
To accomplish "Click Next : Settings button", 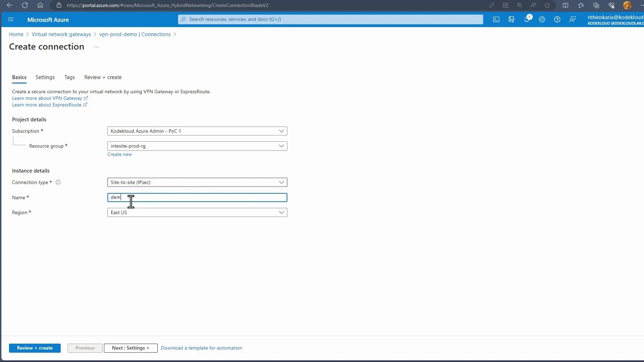I will click(x=130, y=348).
